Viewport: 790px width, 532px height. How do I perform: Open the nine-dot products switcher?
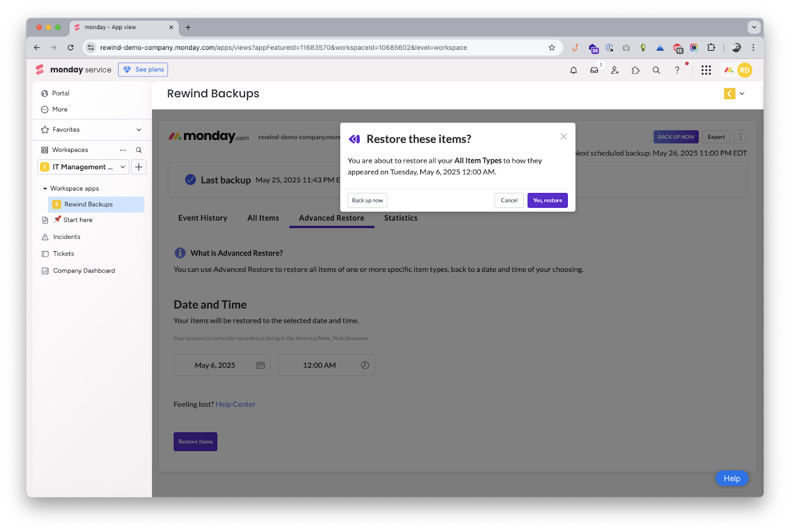pos(706,70)
